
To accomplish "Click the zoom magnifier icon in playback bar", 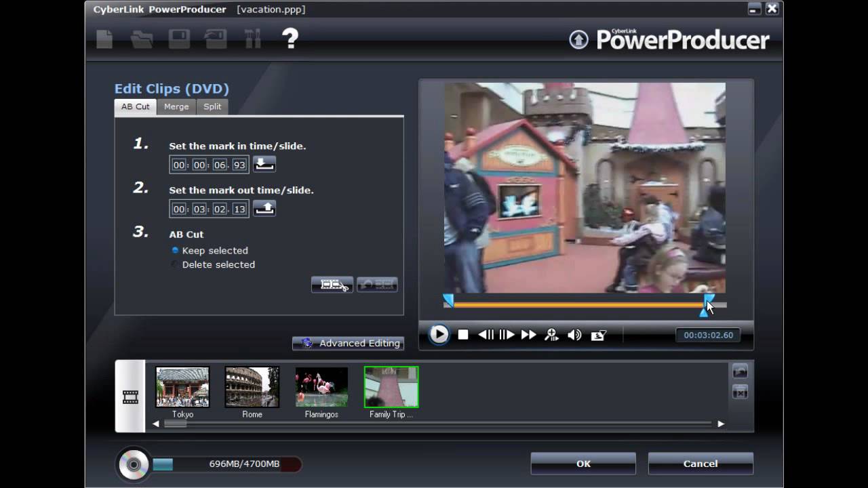I will pos(551,334).
